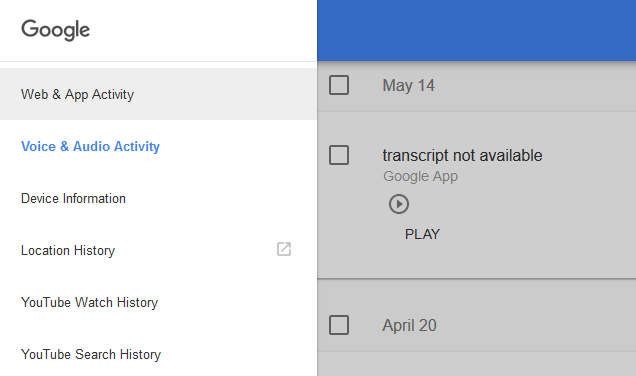Screen dimensions: 636x376
Task: Click the May 14 date heading
Action: 408,86
